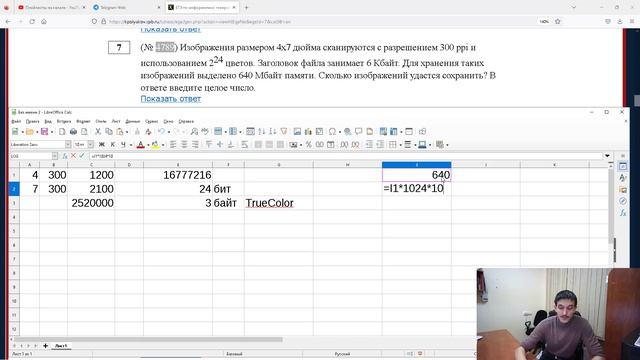Click the Copy icon in Calc toolbar
The width and height of the screenshot is (640, 360).
109,131
